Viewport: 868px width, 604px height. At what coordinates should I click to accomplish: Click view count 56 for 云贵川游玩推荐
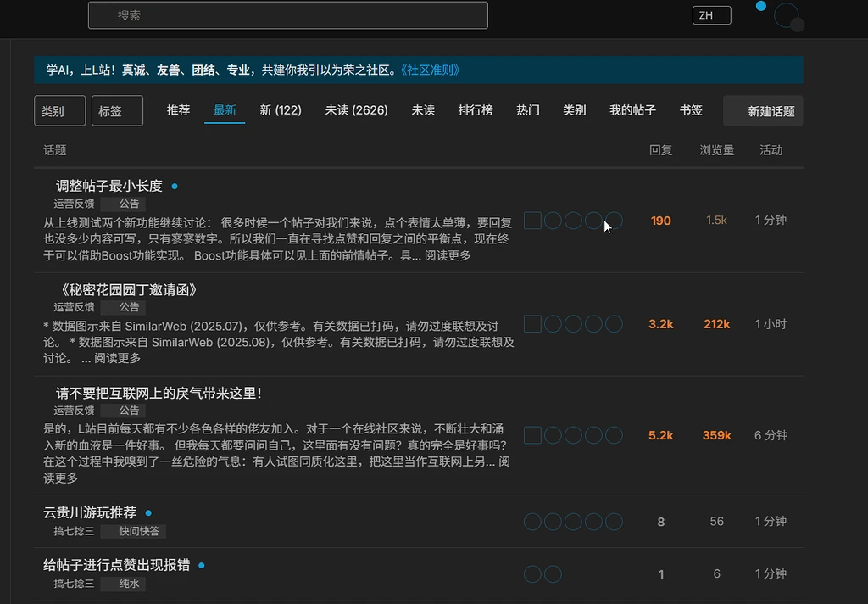pyautogui.click(x=717, y=522)
